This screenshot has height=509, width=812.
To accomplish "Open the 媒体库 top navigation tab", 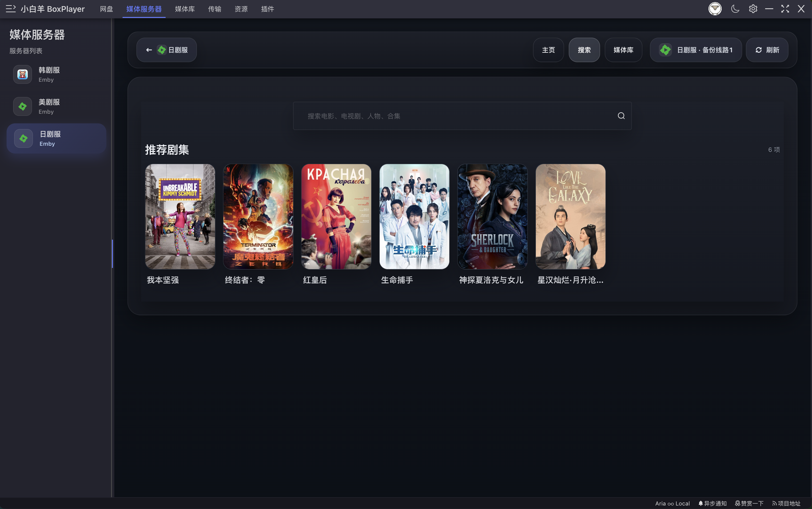I will [x=185, y=9].
